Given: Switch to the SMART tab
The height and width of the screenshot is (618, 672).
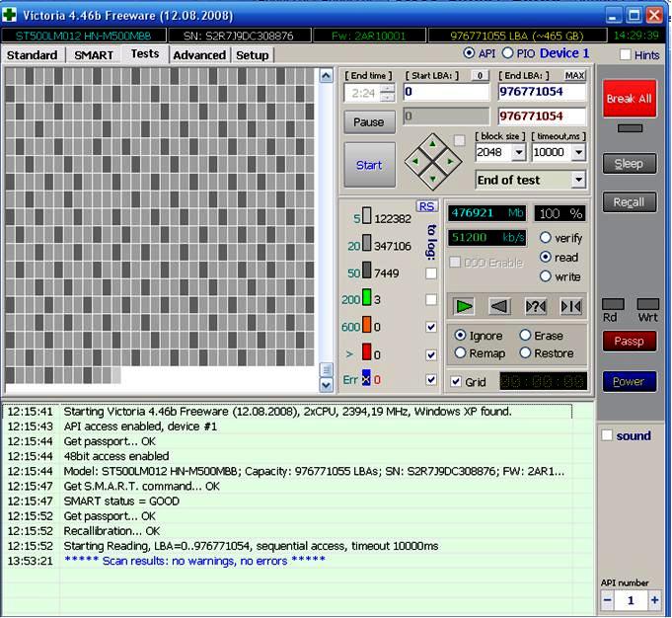Looking at the screenshot, I should point(94,55).
